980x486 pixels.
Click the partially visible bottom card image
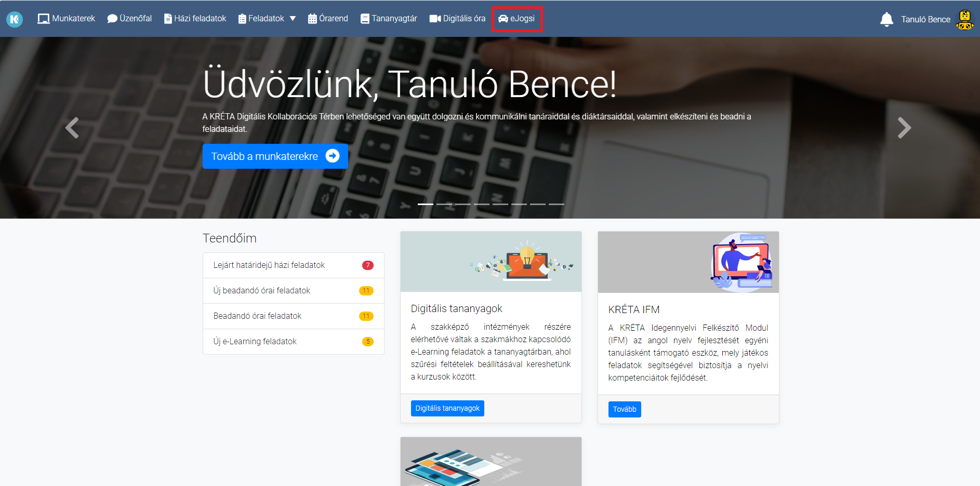tap(491, 462)
